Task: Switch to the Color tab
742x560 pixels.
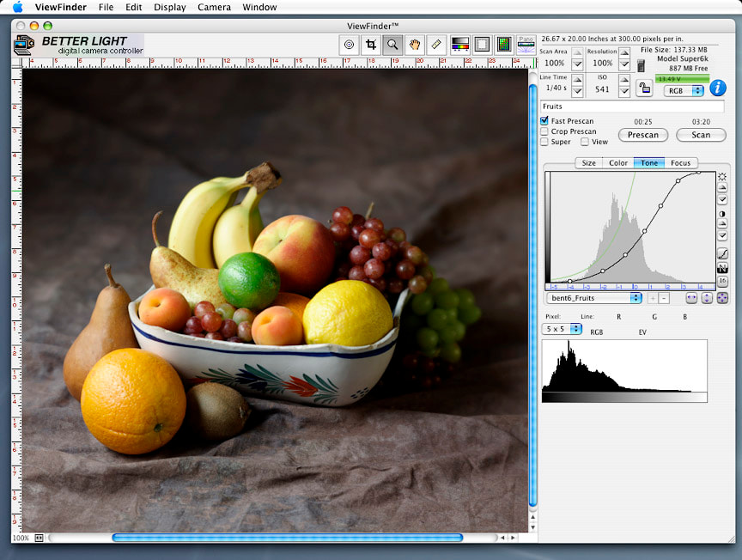Action: point(618,163)
